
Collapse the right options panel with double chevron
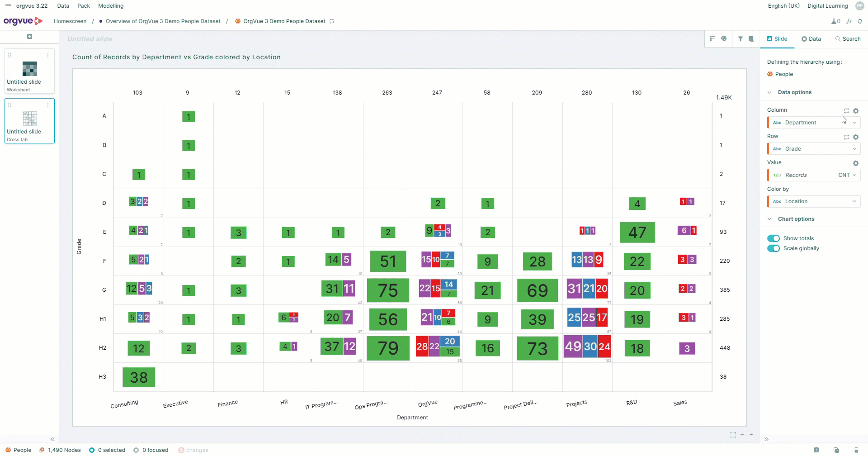[766, 439]
